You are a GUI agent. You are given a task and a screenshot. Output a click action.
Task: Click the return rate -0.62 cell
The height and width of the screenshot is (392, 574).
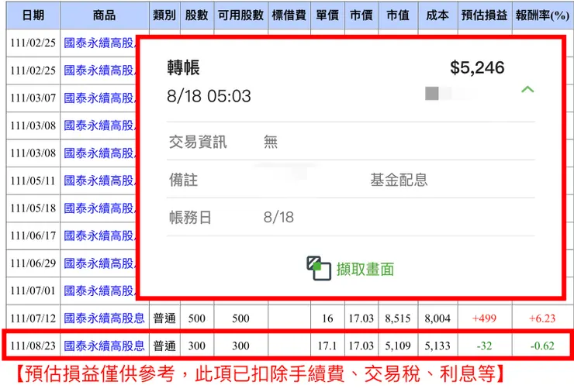click(x=542, y=346)
